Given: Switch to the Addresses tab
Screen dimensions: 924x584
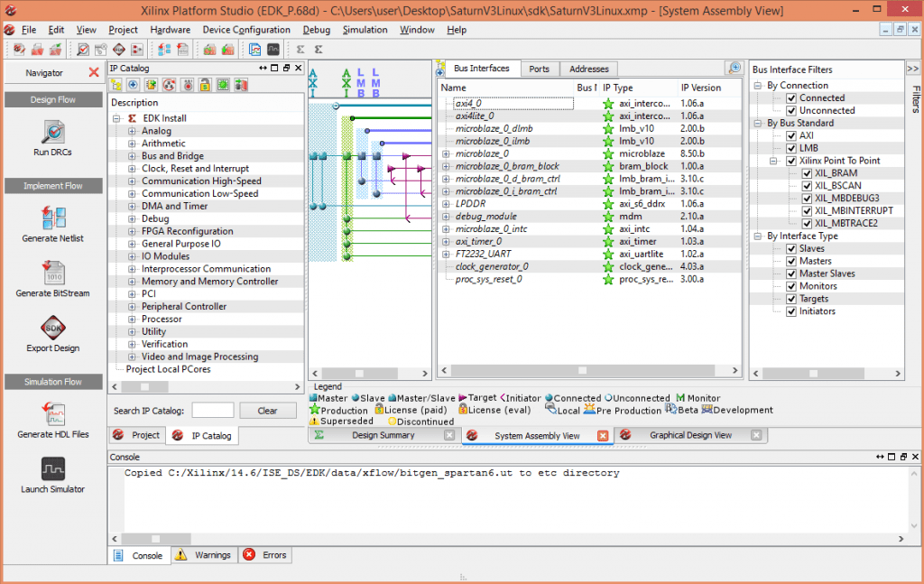Looking at the screenshot, I should tap(588, 69).
